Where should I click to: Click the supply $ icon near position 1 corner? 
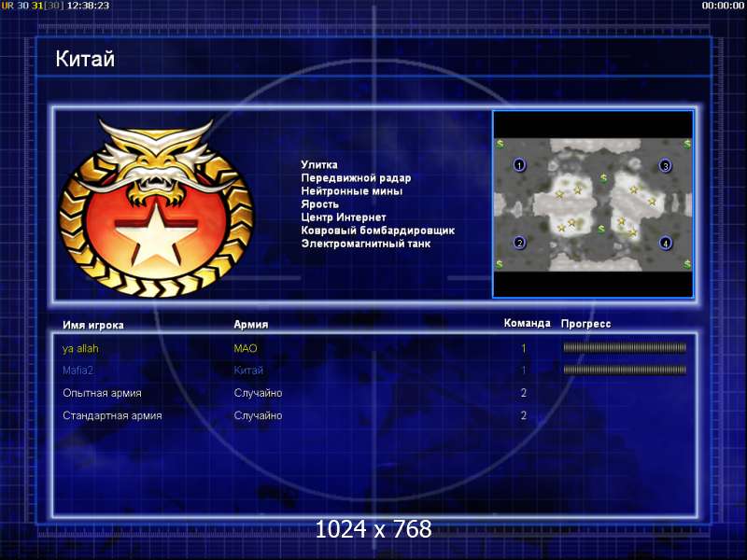pyautogui.click(x=500, y=143)
